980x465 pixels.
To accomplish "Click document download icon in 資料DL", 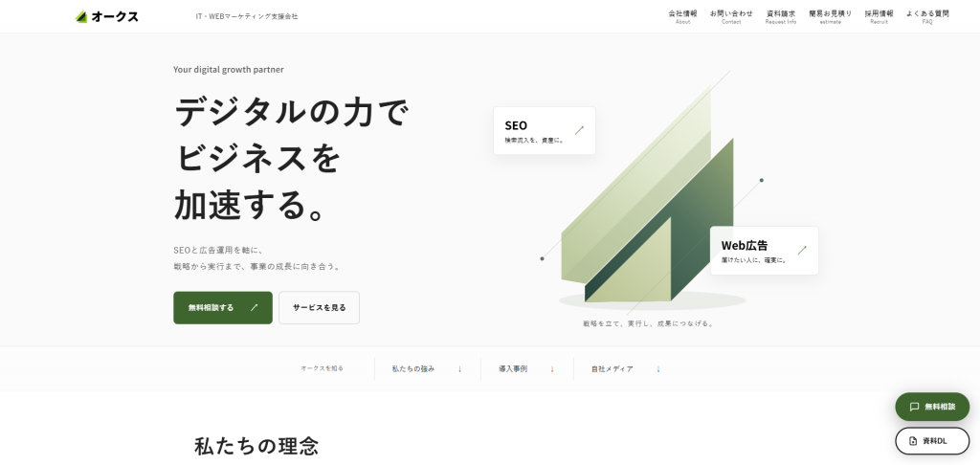I will point(913,441).
